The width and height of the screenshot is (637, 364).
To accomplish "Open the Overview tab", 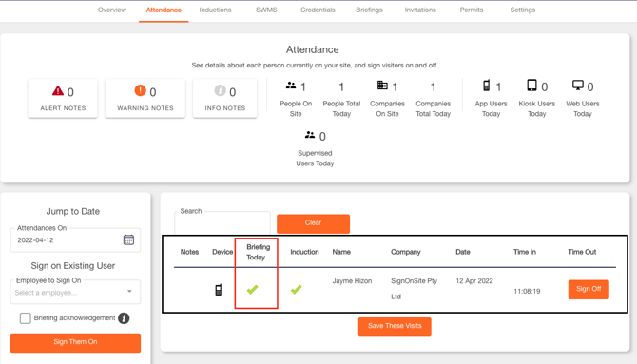I will (112, 10).
